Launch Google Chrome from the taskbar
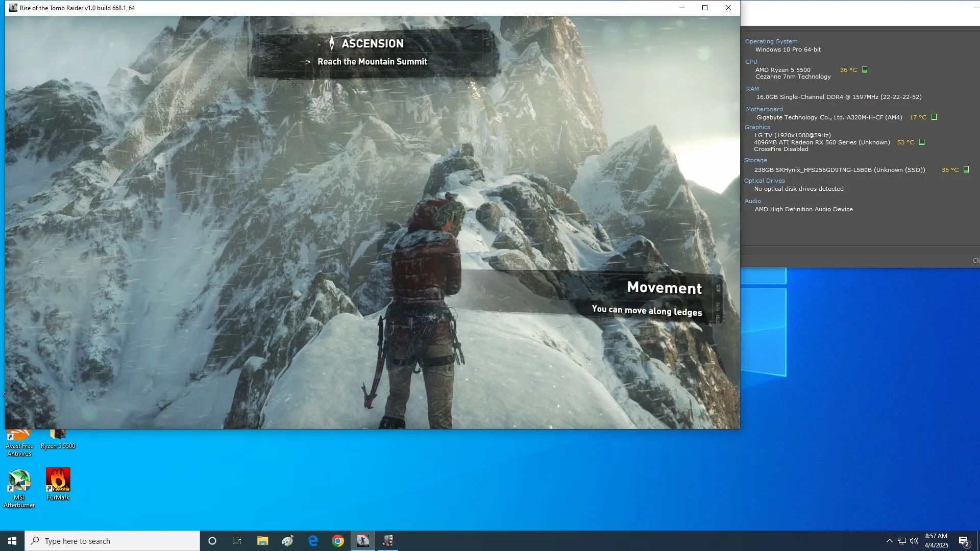Image resolution: width=980 pixels, height=551 pixels. click(x=338, y=541)
